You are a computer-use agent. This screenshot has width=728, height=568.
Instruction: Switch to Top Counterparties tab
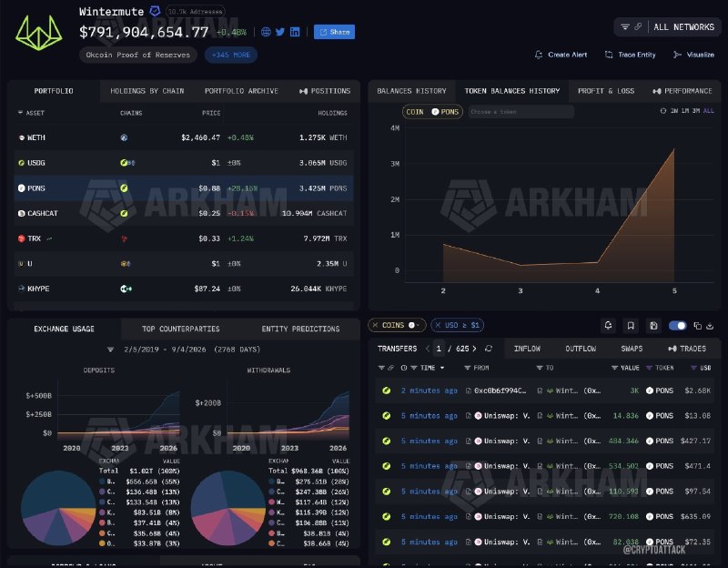tap(180, 329)
